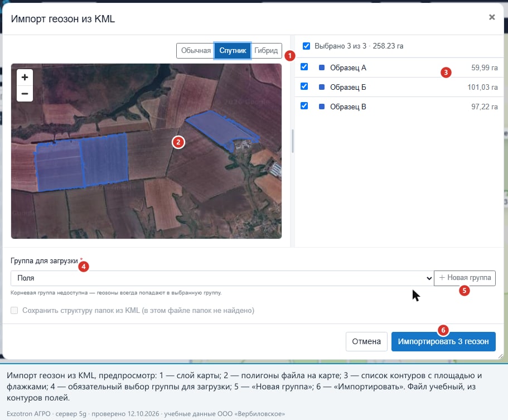The width and height of the screenshot is (508, 420).
Task: Click the '59,99 га' area value
Action: coord(485,67)
